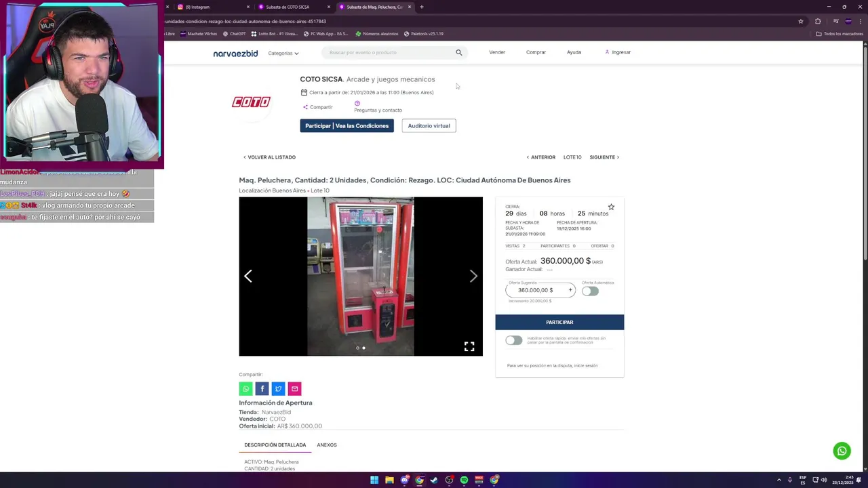Click the blue PARTICIPAR button
868x488 pixels.
click(x=559, y=323)
